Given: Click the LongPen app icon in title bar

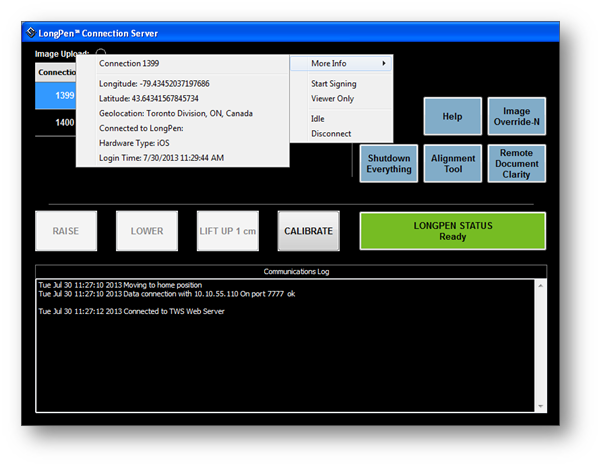Looking at the screenshot, I should [31, 33].
